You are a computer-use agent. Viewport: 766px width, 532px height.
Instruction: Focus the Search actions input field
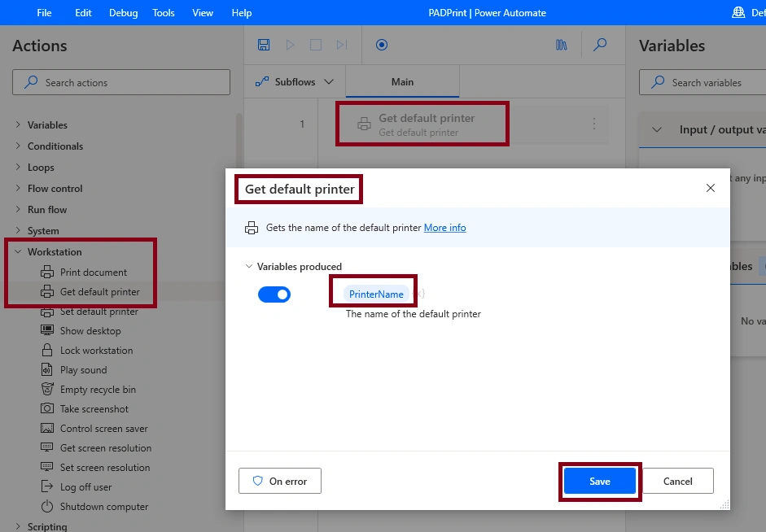[x=121, y=82]
